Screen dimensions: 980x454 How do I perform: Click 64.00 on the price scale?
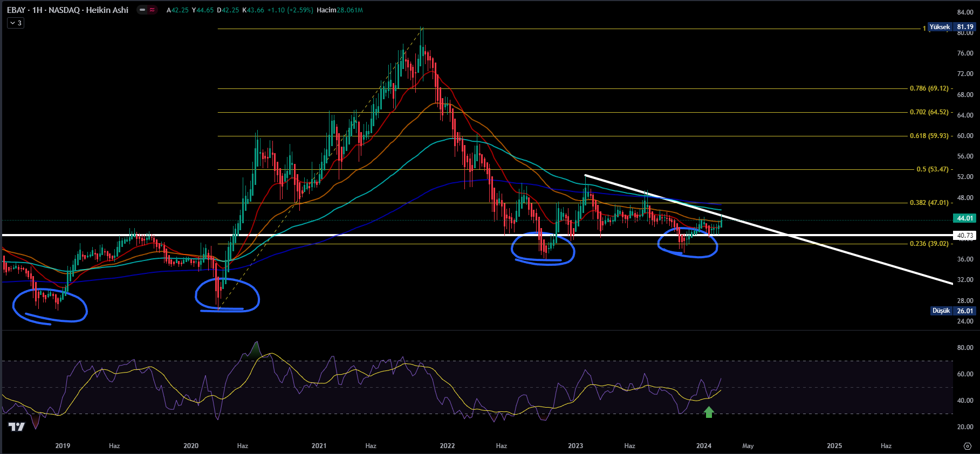click(965, 115)
